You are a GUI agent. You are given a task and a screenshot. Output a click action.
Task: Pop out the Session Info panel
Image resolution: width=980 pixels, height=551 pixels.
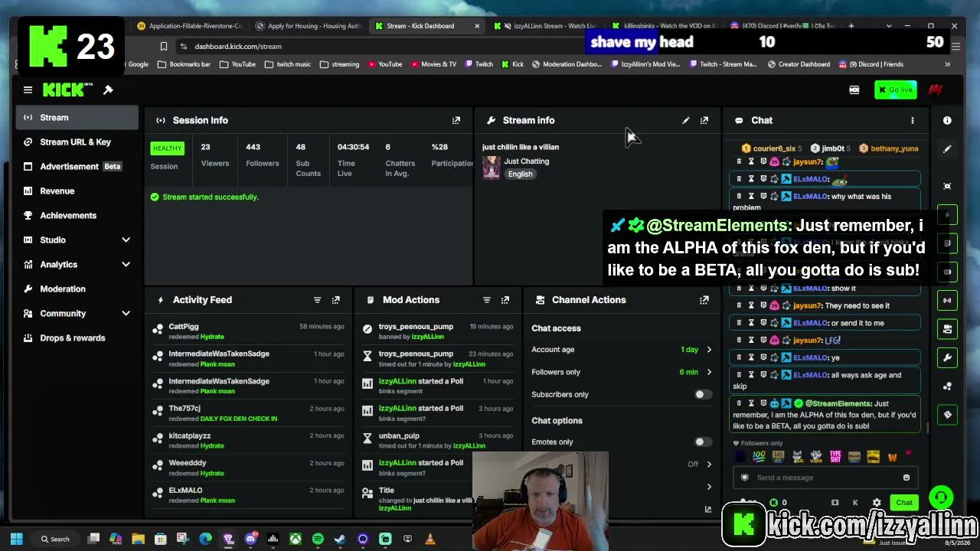[x=456, y=120]
